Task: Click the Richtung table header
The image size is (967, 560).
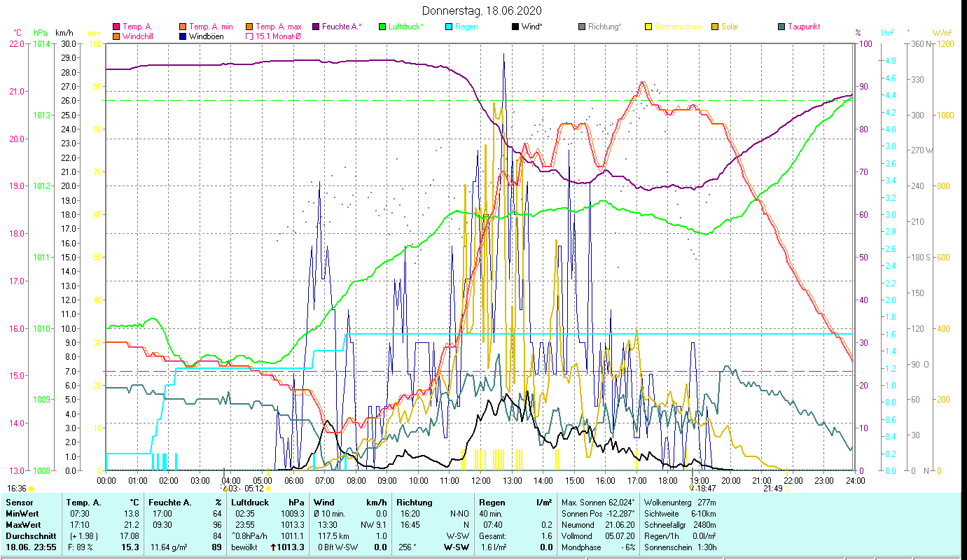Action: point(415,503)
